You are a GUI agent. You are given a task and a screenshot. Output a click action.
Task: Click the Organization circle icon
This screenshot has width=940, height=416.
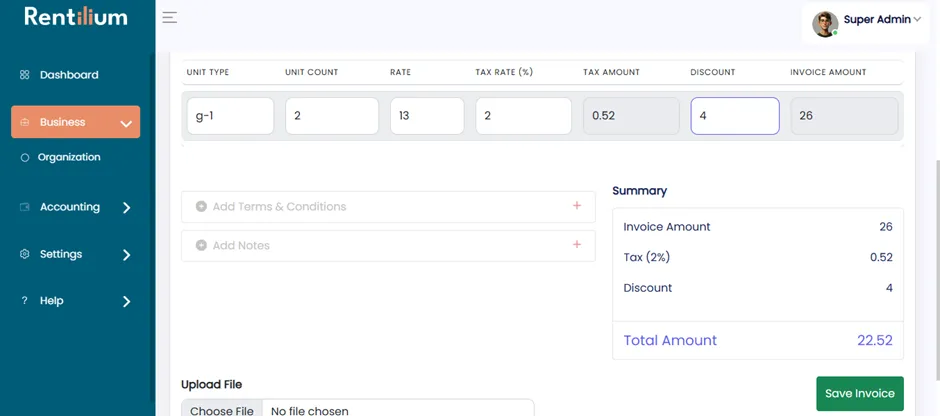(x=25, y=158)
